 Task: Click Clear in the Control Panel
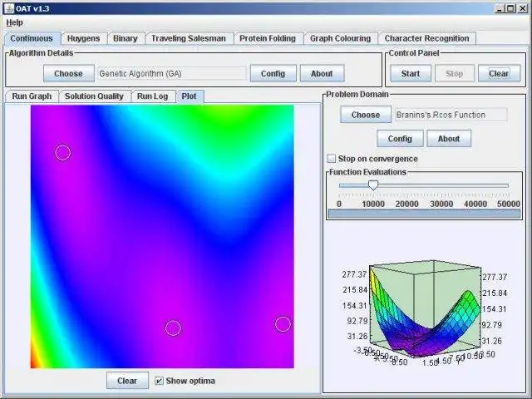point(499,73)
